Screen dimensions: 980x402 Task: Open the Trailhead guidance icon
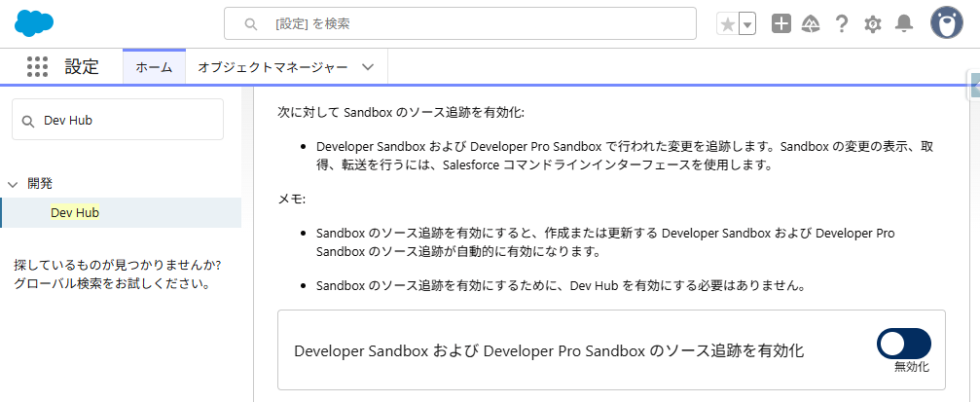coord(811,23)
